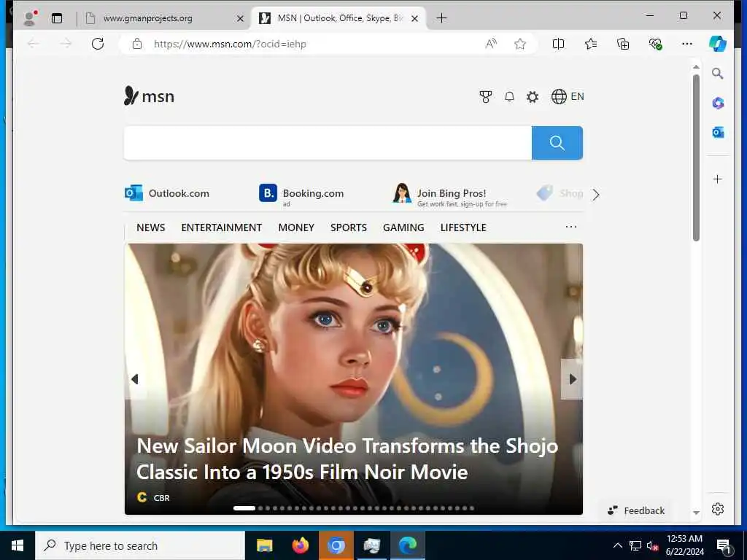Open Microsoft Rewards trophy icon
The image size is (747, 560).
(x=485, y=97)
